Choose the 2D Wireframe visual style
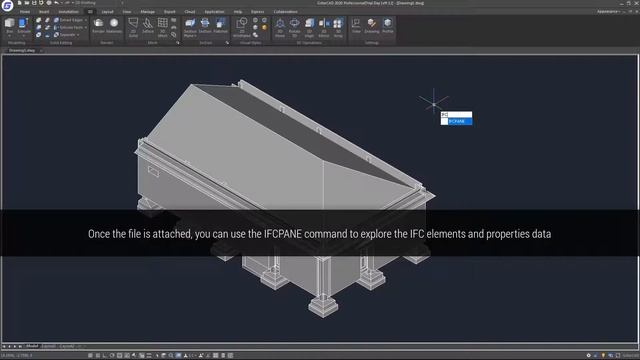The height and width of the screenshot is (360, 640). 242,27
